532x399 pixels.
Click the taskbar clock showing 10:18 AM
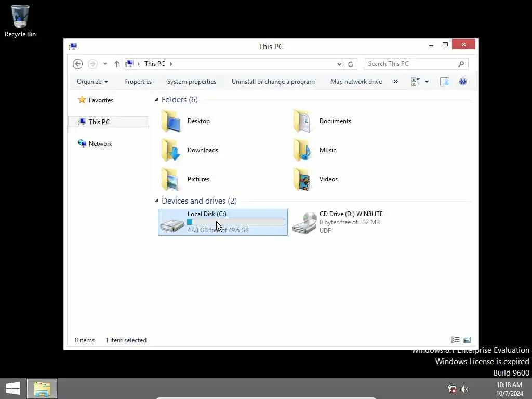[509, 389]
